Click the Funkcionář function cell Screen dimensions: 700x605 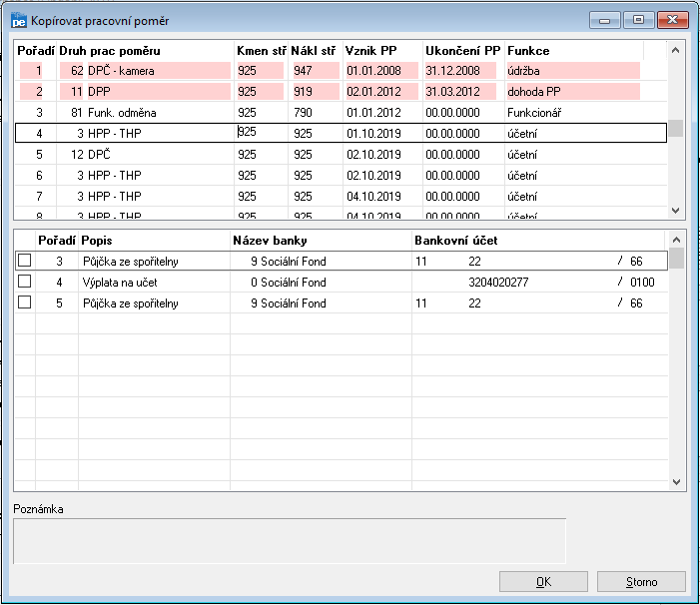(x=534, y=113)
